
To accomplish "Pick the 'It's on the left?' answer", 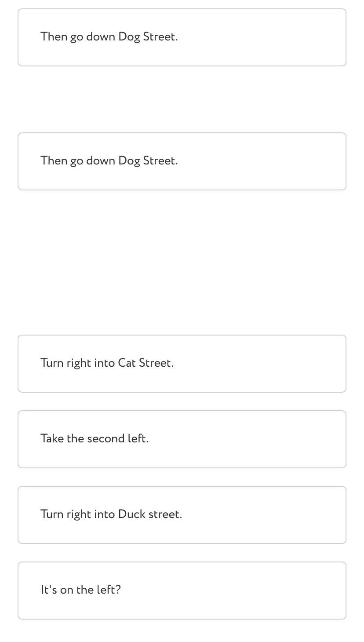I will (182, 590).
